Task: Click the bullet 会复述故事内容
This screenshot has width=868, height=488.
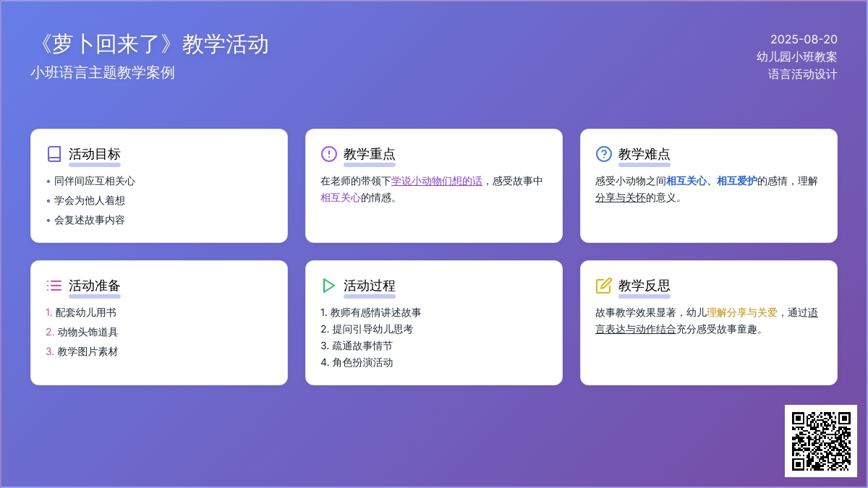Action: pyautogui.click(x=90, y=220)
